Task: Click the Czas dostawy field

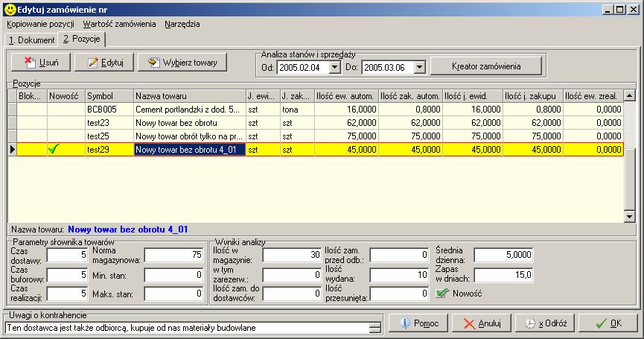Action: (67, 255)
